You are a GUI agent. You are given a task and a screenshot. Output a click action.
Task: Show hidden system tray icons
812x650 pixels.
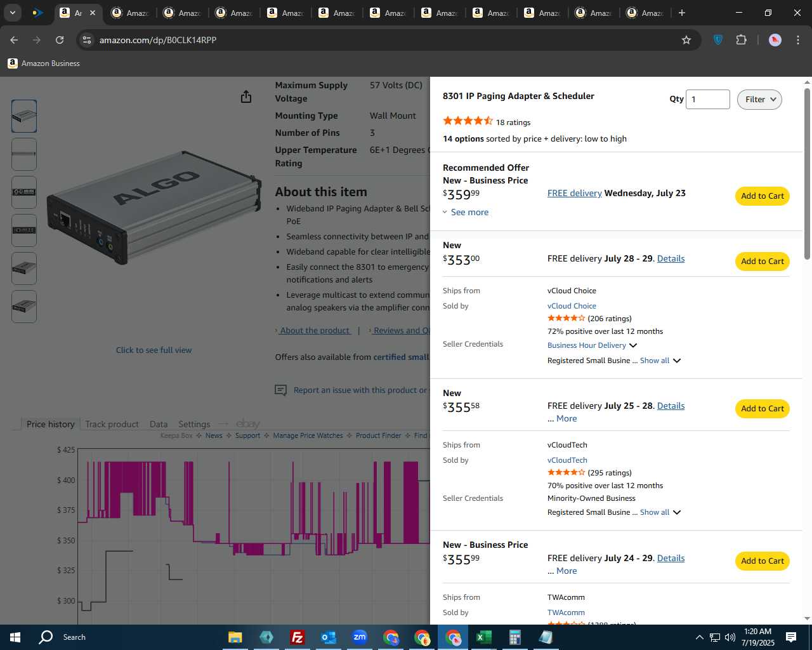tap(699, 637)
